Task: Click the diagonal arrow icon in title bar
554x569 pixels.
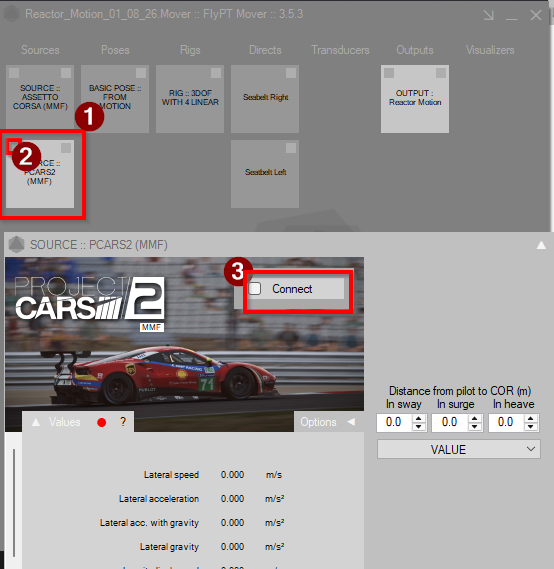Action: [488, 15]
